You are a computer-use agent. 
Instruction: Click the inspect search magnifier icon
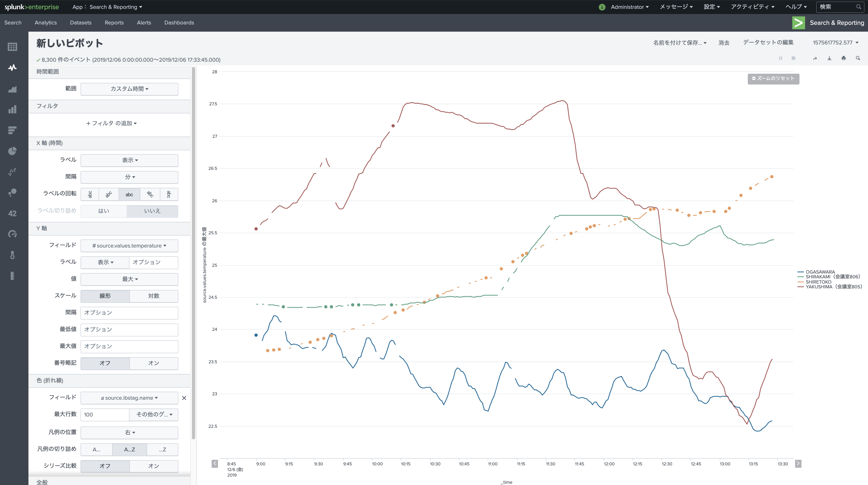pyautogui.click(x=858, y=58)
